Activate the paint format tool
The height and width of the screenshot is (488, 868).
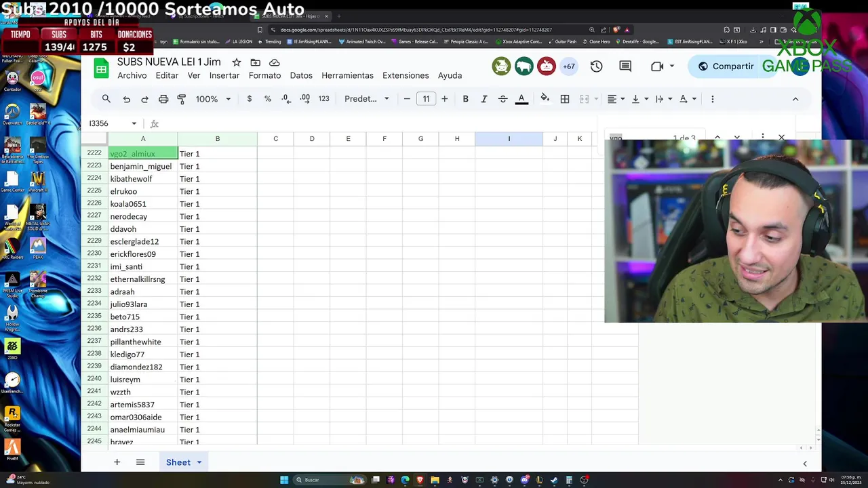(182, 99)
